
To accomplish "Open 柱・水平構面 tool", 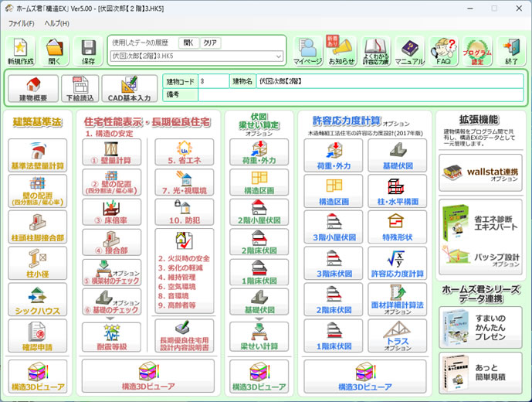I will pyautogui.click(x=398, y=191).
